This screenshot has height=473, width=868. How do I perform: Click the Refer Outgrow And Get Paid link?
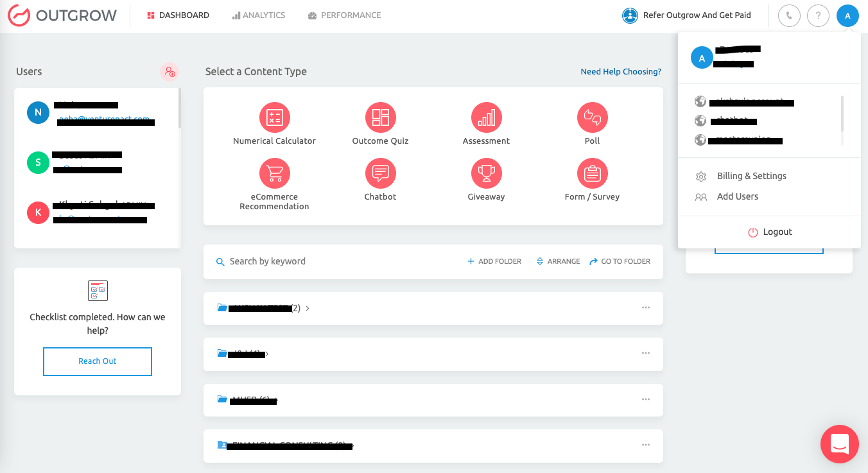point(686,15)
